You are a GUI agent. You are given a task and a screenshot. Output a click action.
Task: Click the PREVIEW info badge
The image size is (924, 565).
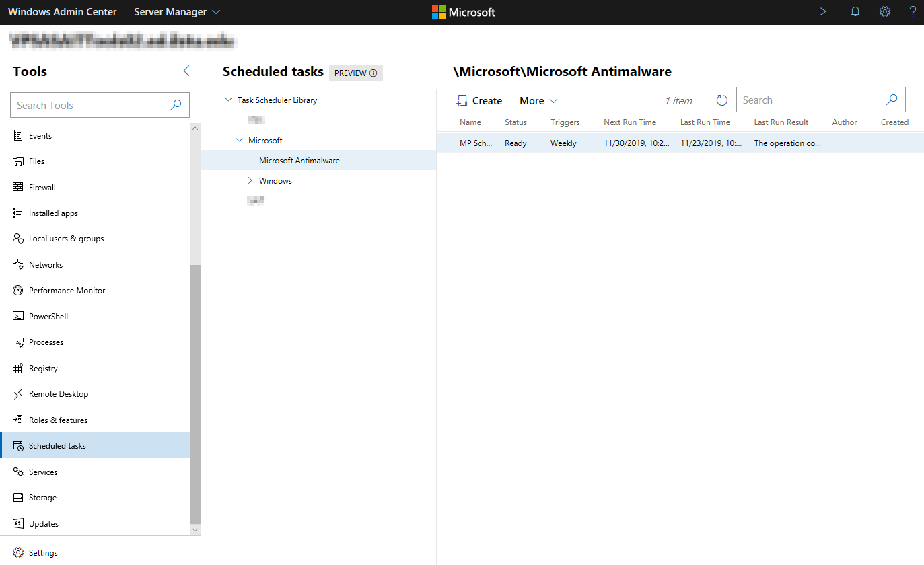(x=356, y=73)
